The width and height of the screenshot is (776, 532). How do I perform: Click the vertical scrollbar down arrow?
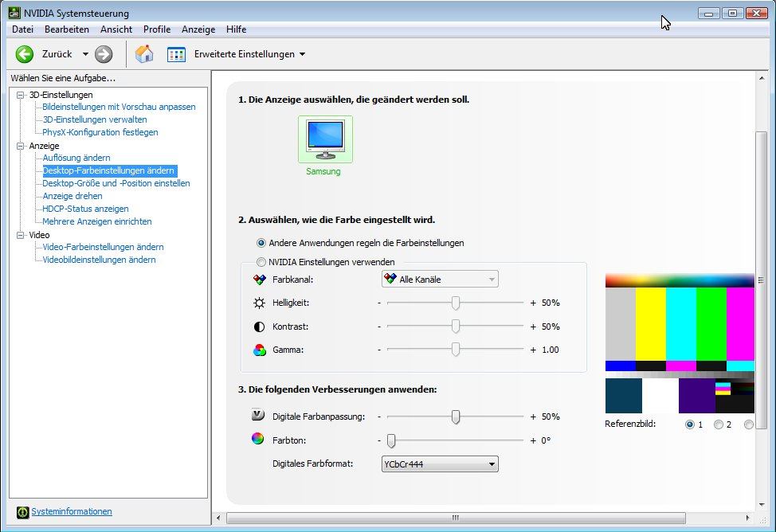click(762, 505)
